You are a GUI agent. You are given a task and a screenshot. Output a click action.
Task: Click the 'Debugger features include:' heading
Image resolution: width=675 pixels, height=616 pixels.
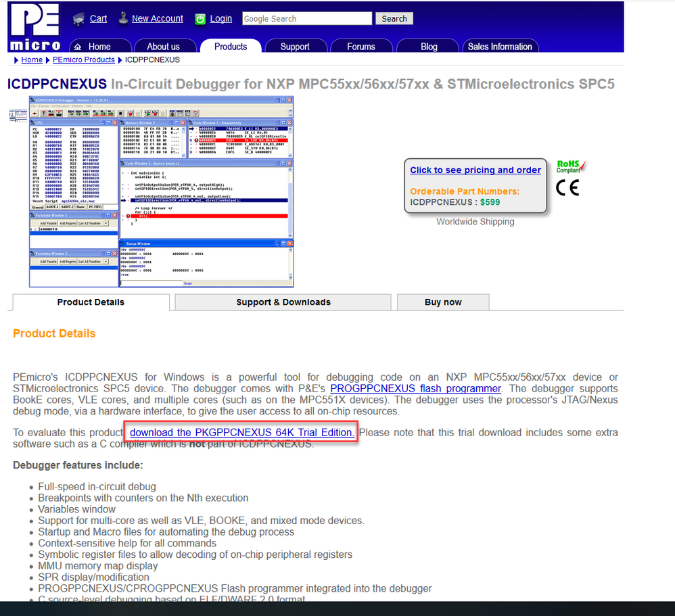coord(78,465)
